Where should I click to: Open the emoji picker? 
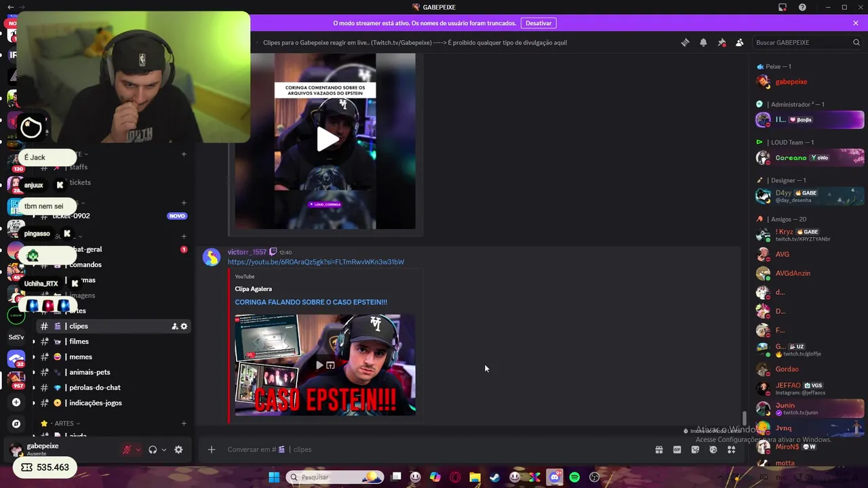pos(713,449)
